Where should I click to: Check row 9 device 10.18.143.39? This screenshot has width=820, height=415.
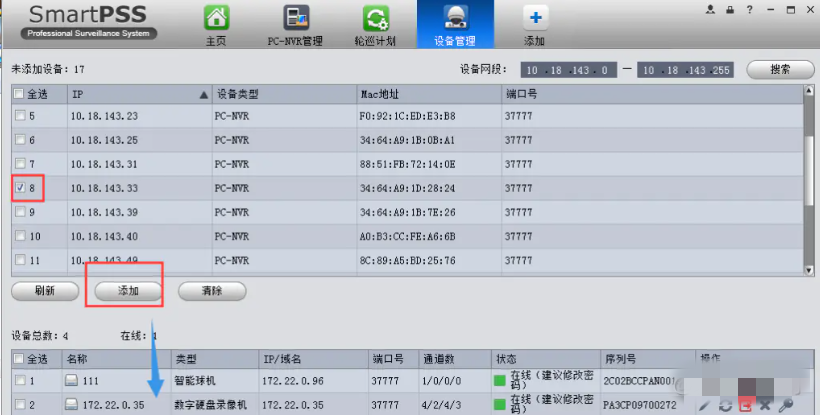tap(20, 212)
